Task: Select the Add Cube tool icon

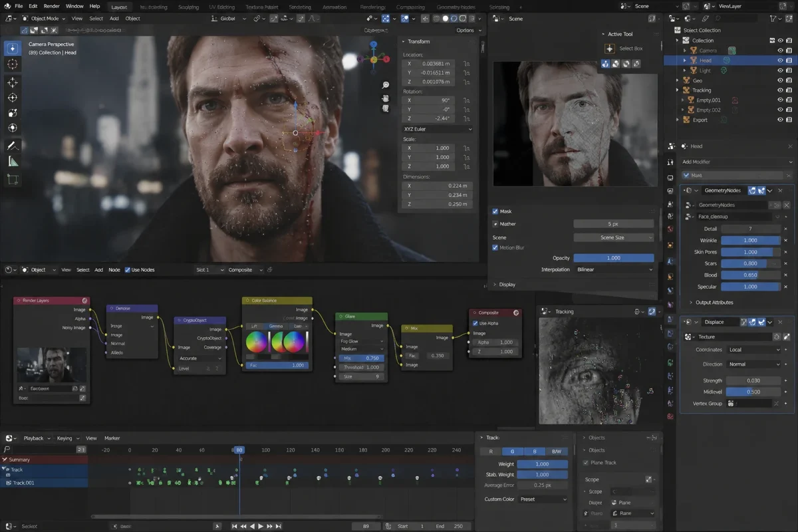Action: [x=13, y=179]
